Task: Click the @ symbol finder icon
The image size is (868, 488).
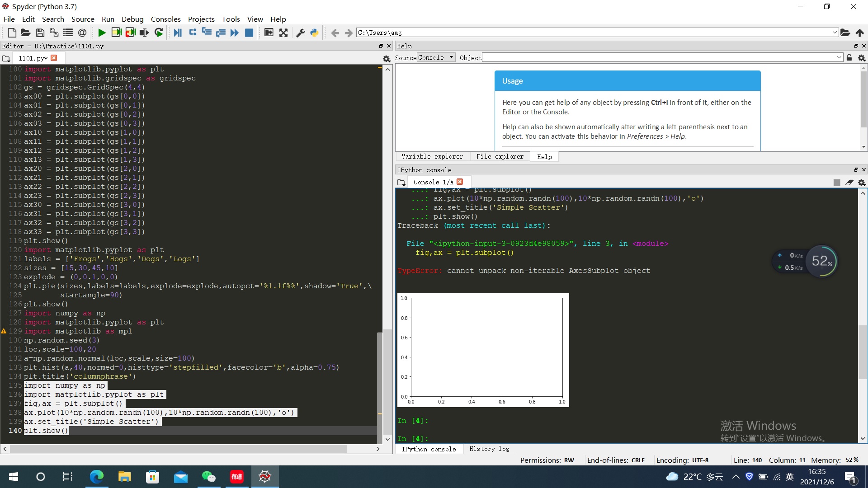Action: click(82, 33)
